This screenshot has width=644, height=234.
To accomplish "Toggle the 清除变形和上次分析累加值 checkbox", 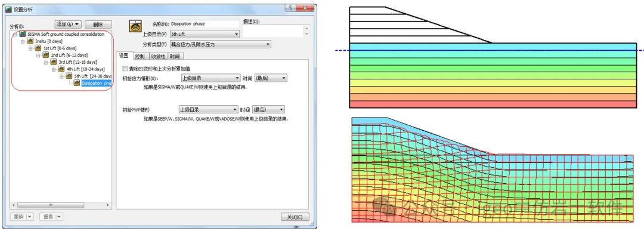I will [x=125, y=69].
